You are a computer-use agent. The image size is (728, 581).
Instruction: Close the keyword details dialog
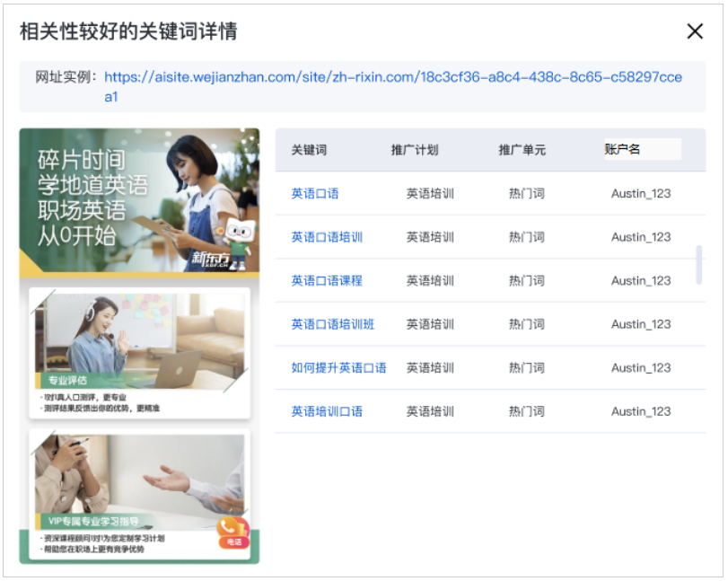695,30
